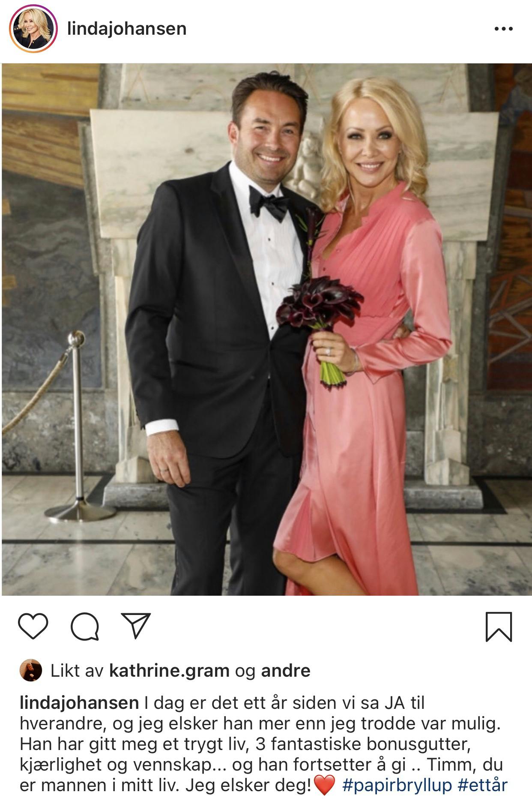The height and width of the screenshot is (801, 532).
Task: Open comments via the speech bubble icon
Action: coord(85,627)
